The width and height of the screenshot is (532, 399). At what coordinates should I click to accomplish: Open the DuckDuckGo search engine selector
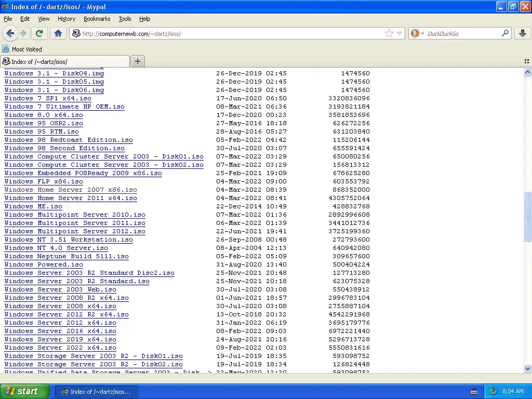pyautogui.click(x=417, y=33)
